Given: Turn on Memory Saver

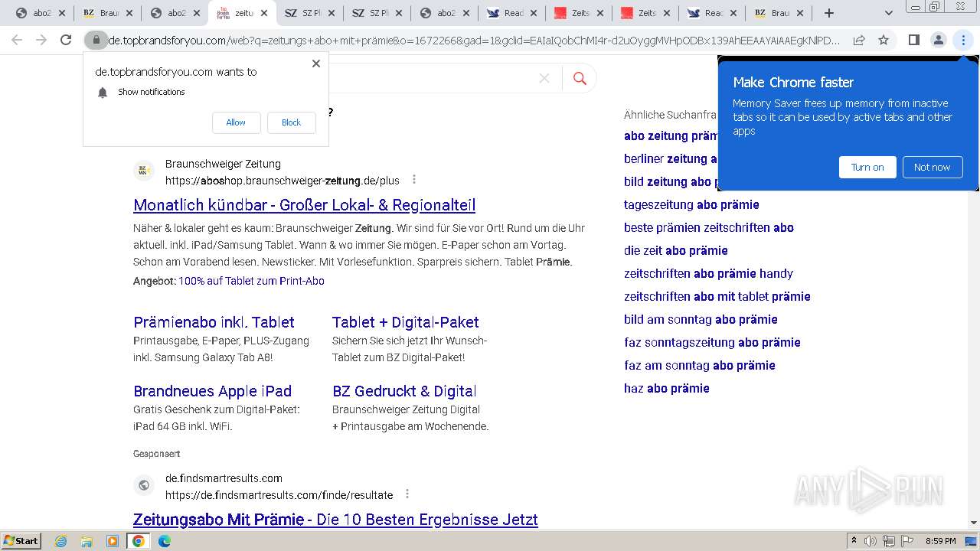Looking at the screenshot, I should click(867, 167).
